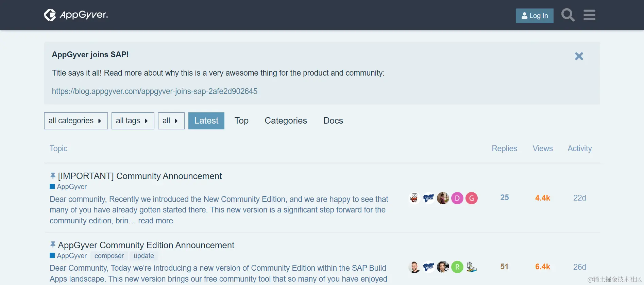The width and height of the screenshot is (644, 285).
Task: Switch to the Top tab
Action: (x=241, y=121)
